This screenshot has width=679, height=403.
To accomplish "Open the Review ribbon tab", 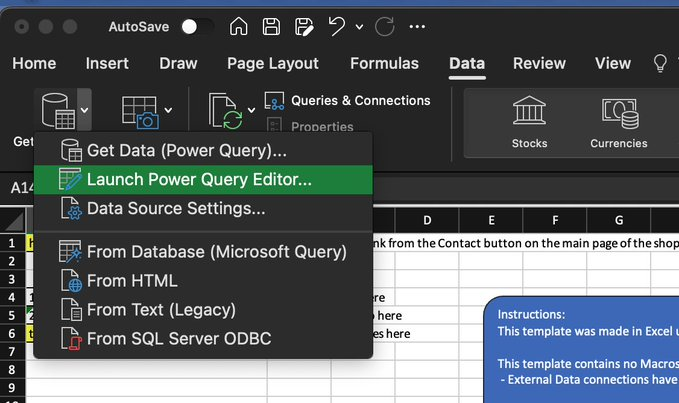I will click(x=539, y=64).
